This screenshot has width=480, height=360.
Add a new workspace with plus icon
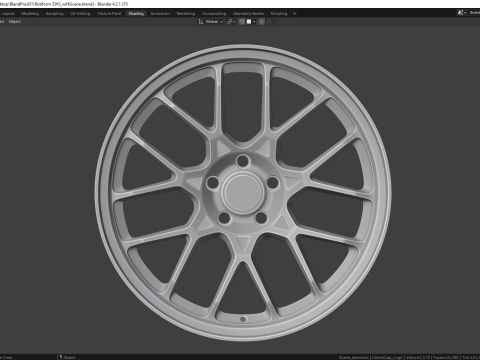(294, 14)
